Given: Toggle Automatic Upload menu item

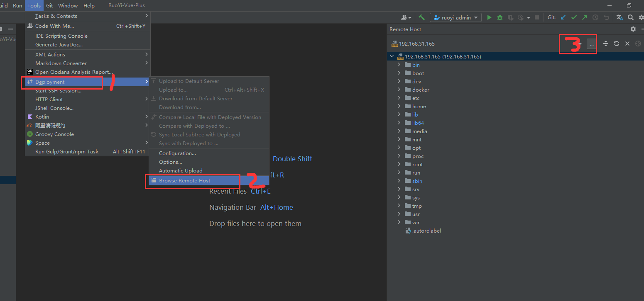Looking at the screenshot, I should pos(209,170).
